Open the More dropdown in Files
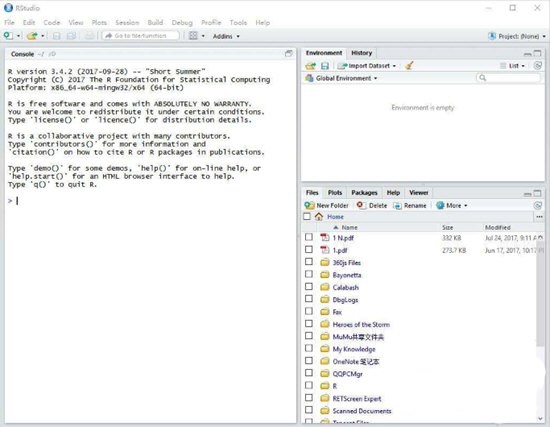Screen dimensions: 550x427 pos(452,206)
